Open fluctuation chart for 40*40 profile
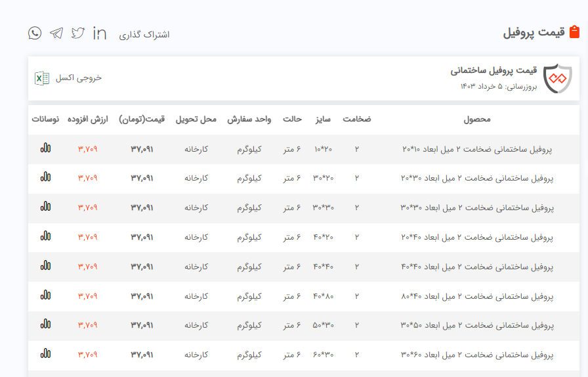 pos(45,266)
